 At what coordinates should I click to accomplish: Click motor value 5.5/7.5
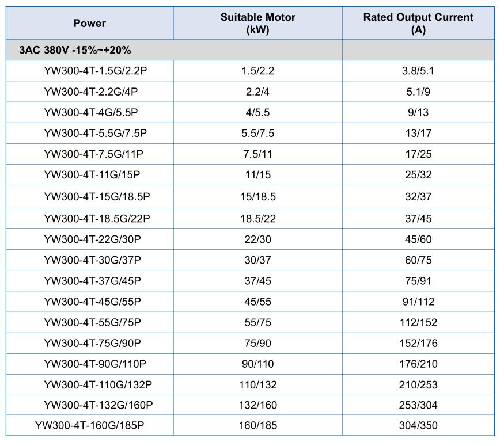pos(258,134)
